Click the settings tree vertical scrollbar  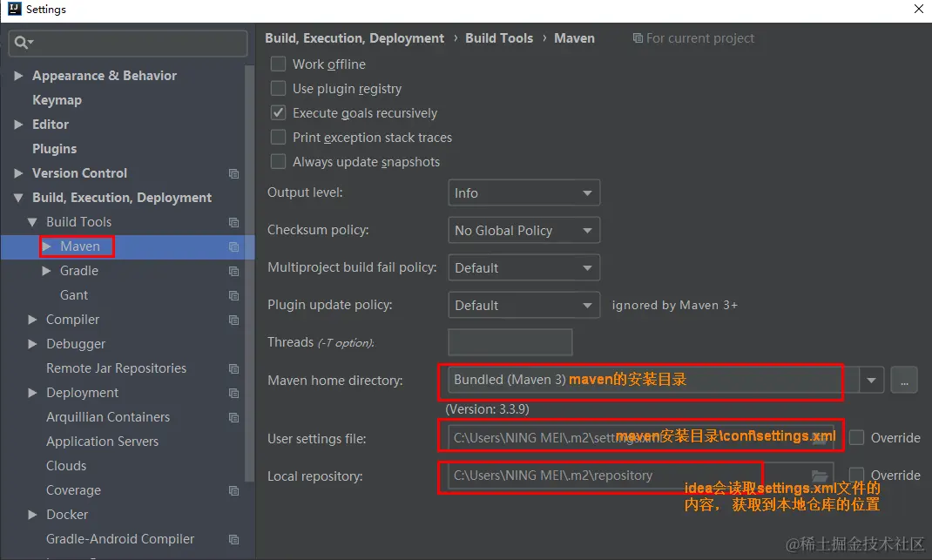point(250,273)
